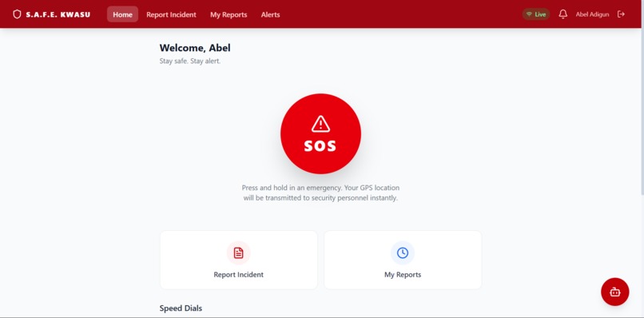This screenshot has height=318, width=644.
Task: Open the notifications bell icon
Action: click(563, 14)
